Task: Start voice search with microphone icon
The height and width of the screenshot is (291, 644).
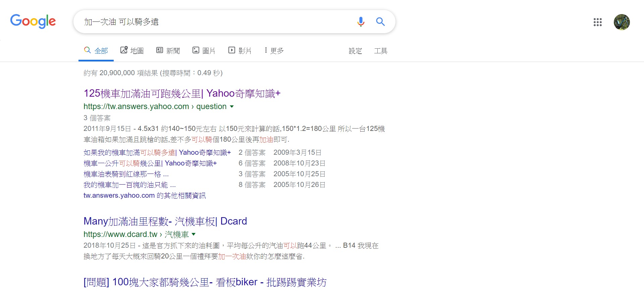Action: click(x=361, y=22)
